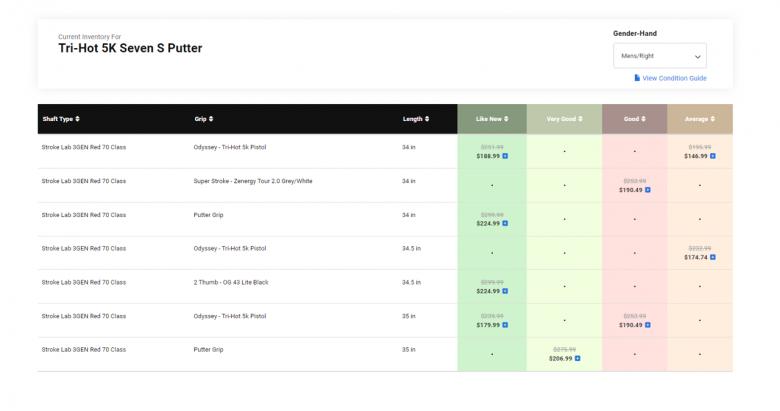Sort by the Good condition column
This screenshot has width=780, height=411.
[x=634, y=119]
